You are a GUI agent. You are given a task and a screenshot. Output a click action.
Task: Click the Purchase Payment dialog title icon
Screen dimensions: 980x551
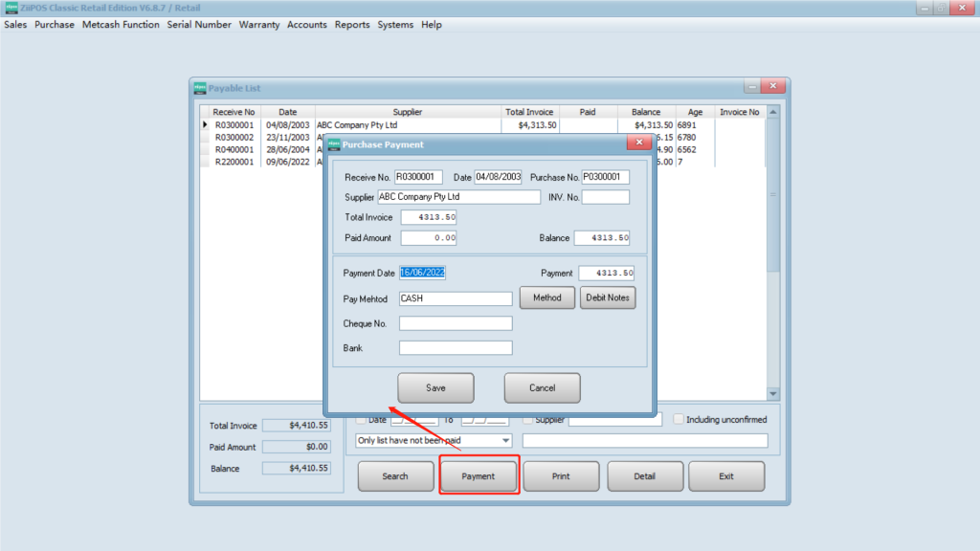click(x=333, y=144)
